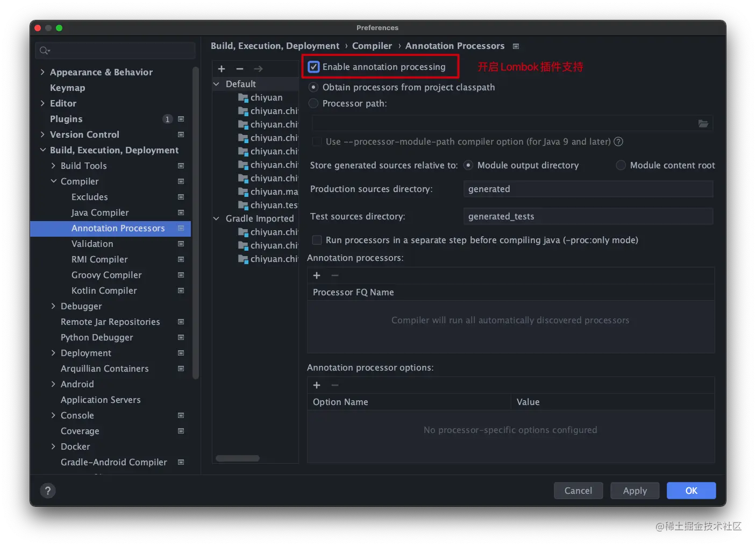Click the Compiler breadcrumb link
The image size is (756, 546).
tap(372, 46)
